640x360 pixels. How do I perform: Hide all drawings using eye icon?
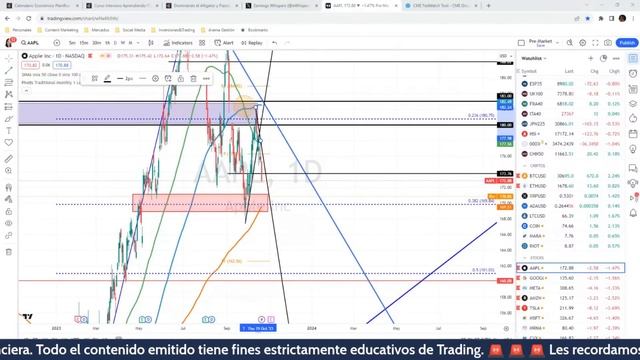pos(9,223)
